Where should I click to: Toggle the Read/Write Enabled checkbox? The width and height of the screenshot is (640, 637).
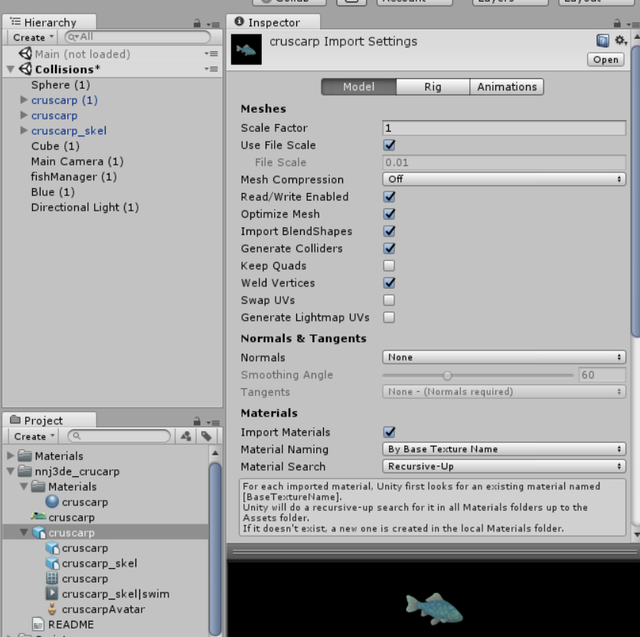(389, 197)
